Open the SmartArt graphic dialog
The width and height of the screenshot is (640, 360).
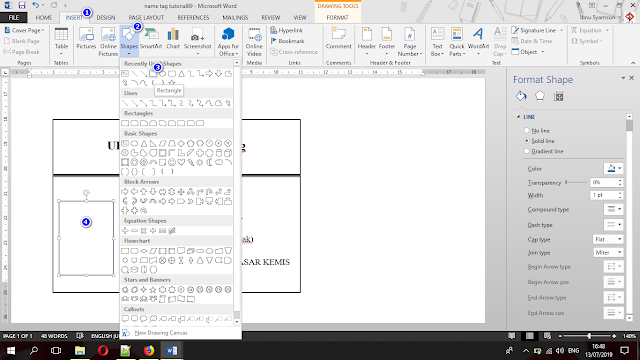tap(151, 39)
